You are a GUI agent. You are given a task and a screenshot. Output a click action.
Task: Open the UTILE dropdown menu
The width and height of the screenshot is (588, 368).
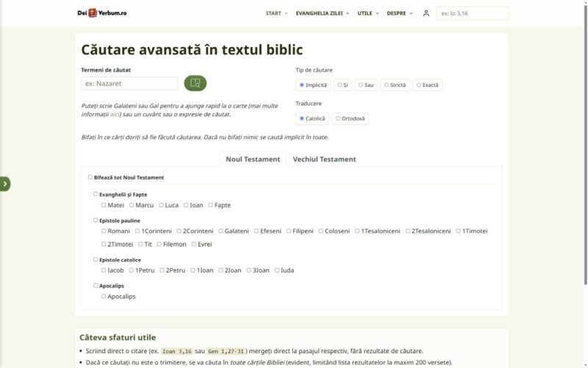367,13
